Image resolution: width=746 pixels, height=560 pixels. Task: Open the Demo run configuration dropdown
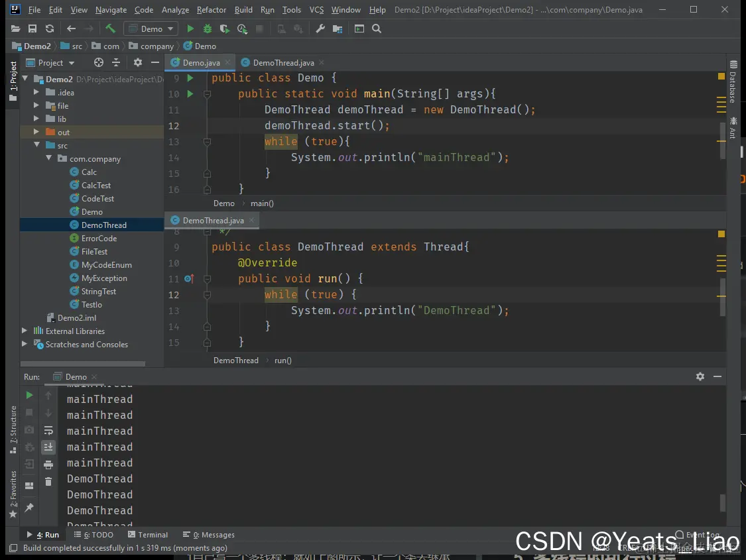tap(151, 28)
